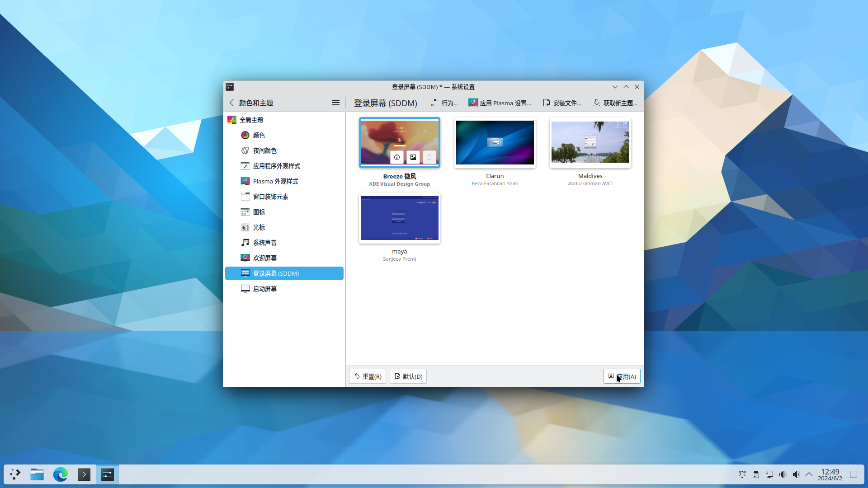Image resolution: width=868 pixels, height=488 pixels.
Task: Go back using the arrow beside 颜色和主题
Action: click(x=231, y=103)
